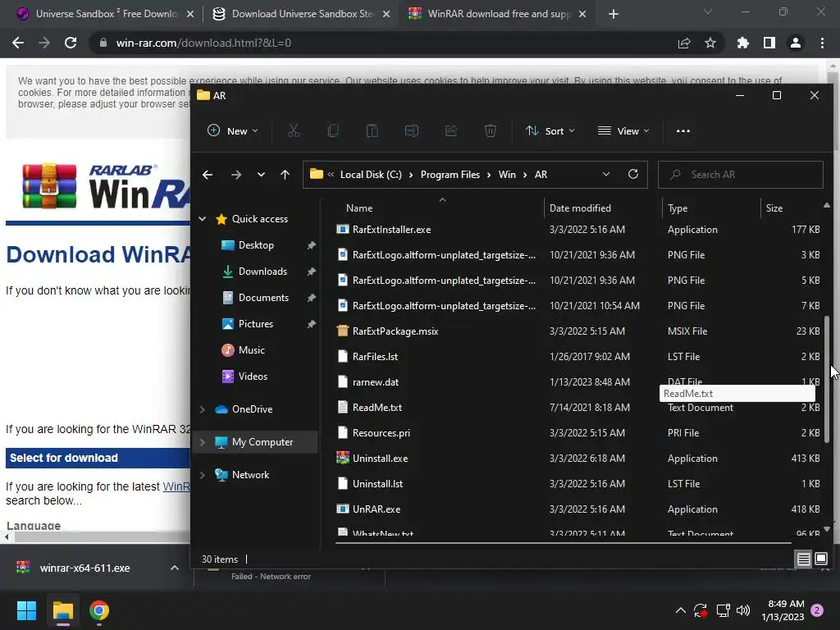Open Windows Start menu
This screenshot has width=840, height=630.
[26, 610]
